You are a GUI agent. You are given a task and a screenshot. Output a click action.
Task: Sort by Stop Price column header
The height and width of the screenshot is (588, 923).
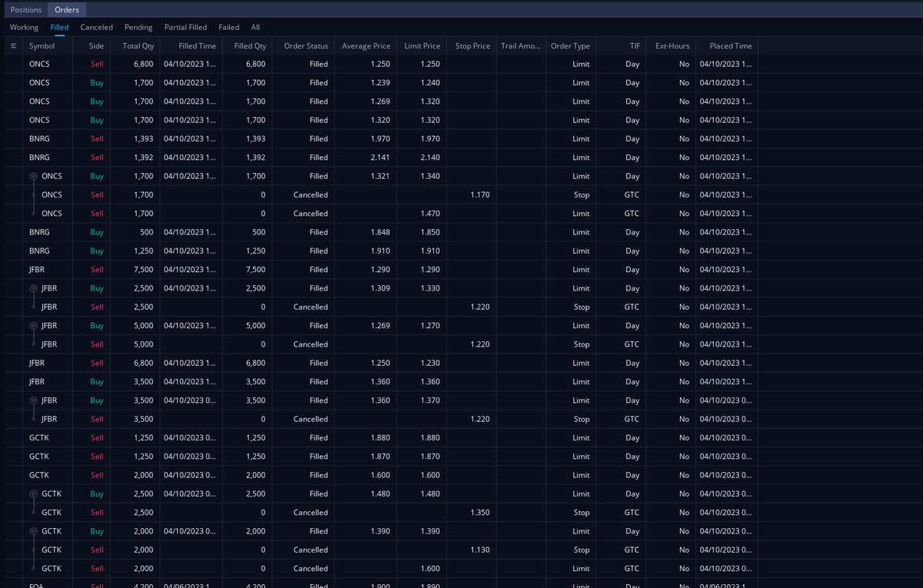472,46
